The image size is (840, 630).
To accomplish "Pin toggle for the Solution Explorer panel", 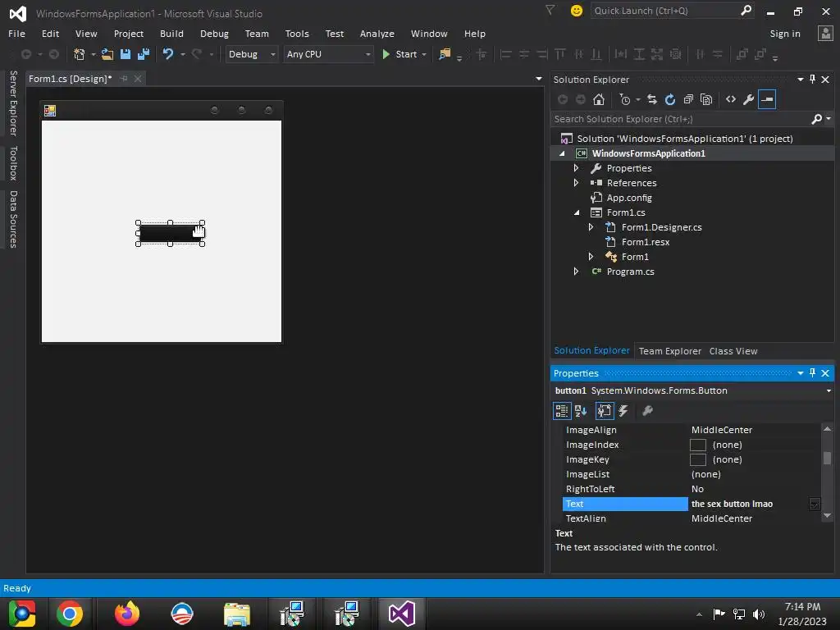I will 813,80.
